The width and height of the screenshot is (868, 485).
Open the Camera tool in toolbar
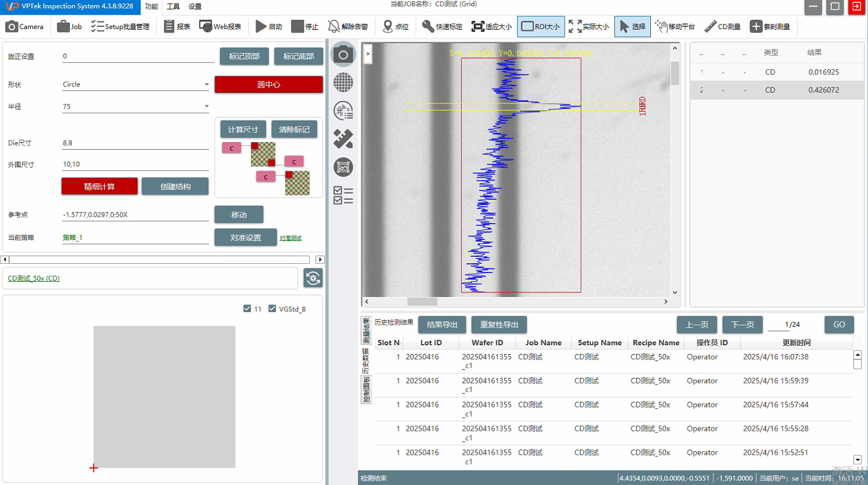coord(24,27)
